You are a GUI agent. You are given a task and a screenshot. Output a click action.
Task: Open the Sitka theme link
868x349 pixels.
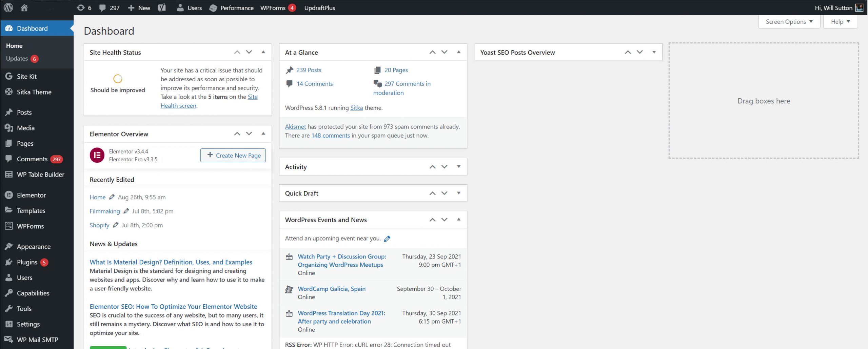[356, 108]
